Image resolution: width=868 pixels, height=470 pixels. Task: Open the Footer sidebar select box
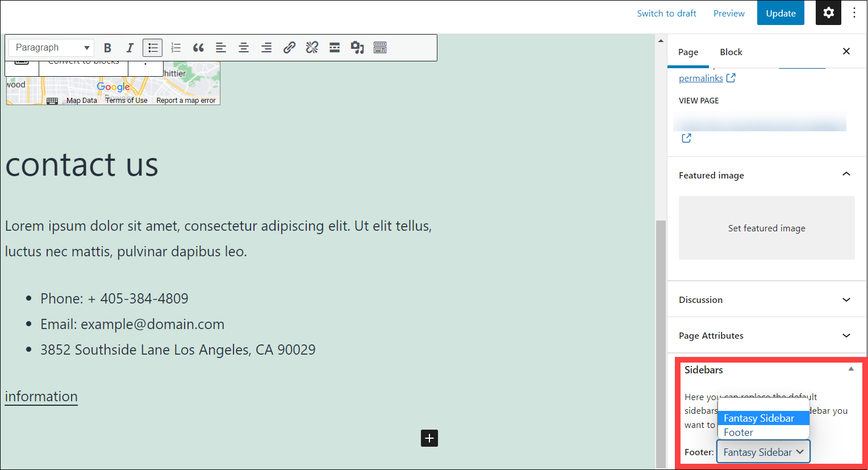tap(763, 452)
